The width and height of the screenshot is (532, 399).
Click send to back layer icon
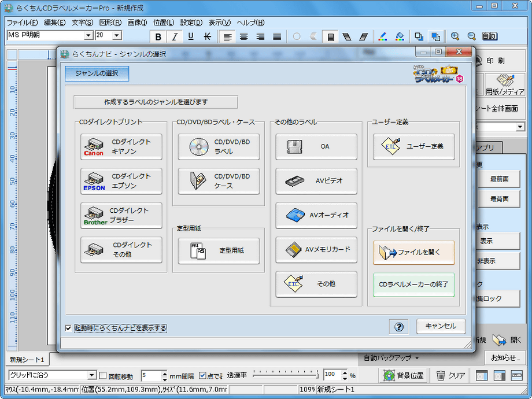click(419, 36)
